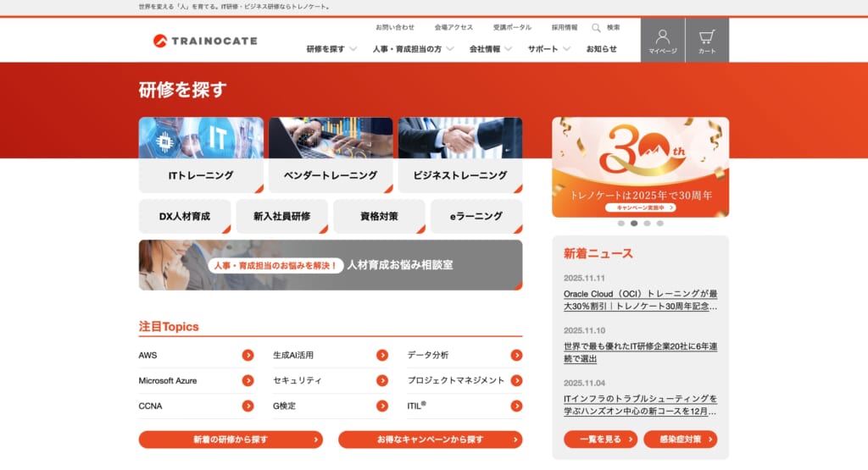The image size is (868, 470).
Task: Open the ITIL topic link
Action: [417, 406]
